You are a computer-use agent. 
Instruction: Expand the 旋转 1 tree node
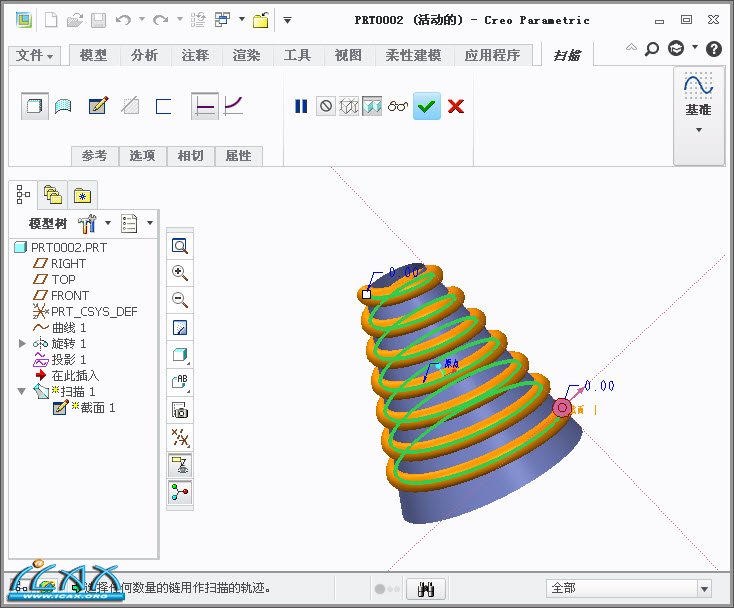[x=23, y=344]
